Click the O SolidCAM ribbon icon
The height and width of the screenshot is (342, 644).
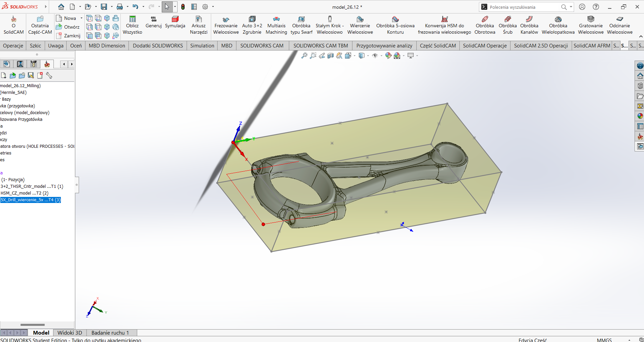[13, 25]
